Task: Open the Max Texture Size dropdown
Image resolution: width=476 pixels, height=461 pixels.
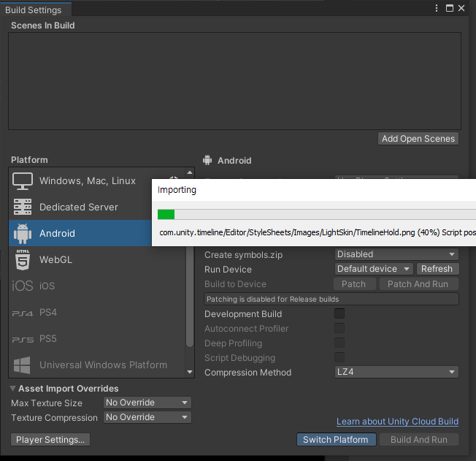Action: pos(147,403)
